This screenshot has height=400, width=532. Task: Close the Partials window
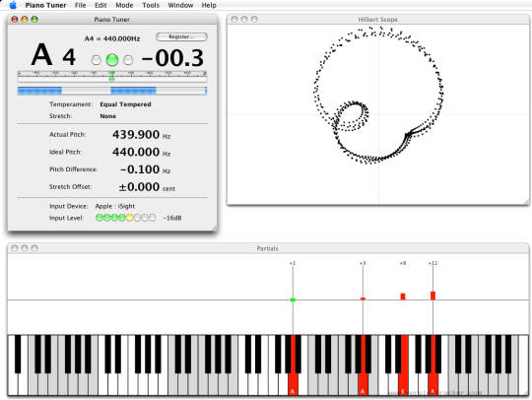[x=15, y=248]
